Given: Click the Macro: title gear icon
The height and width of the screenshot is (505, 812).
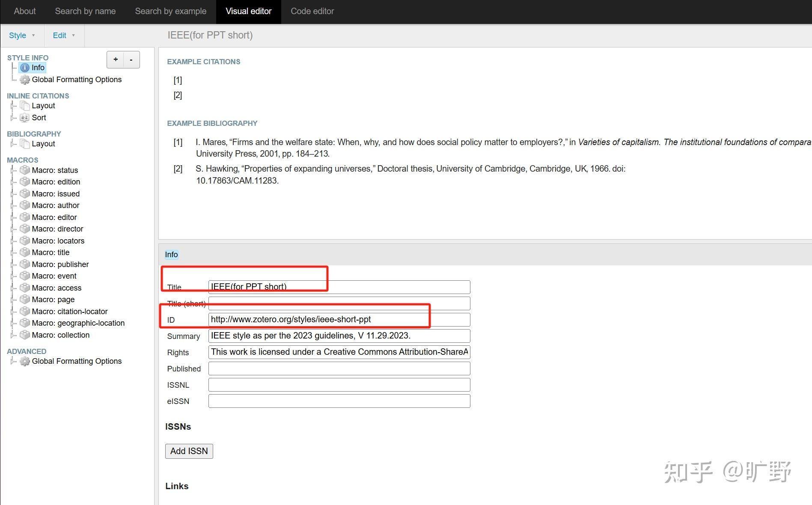Looking at the screenshot, I should pos(25,252).
